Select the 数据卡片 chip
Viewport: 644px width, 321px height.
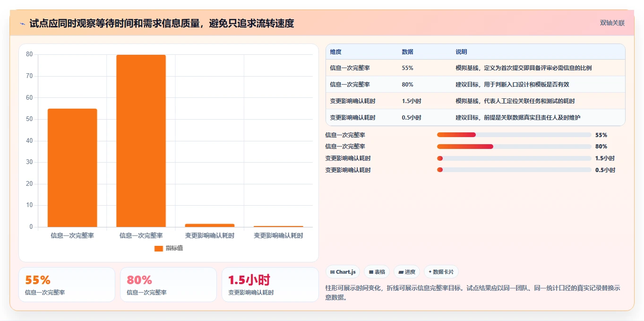(x=441, y=272)
